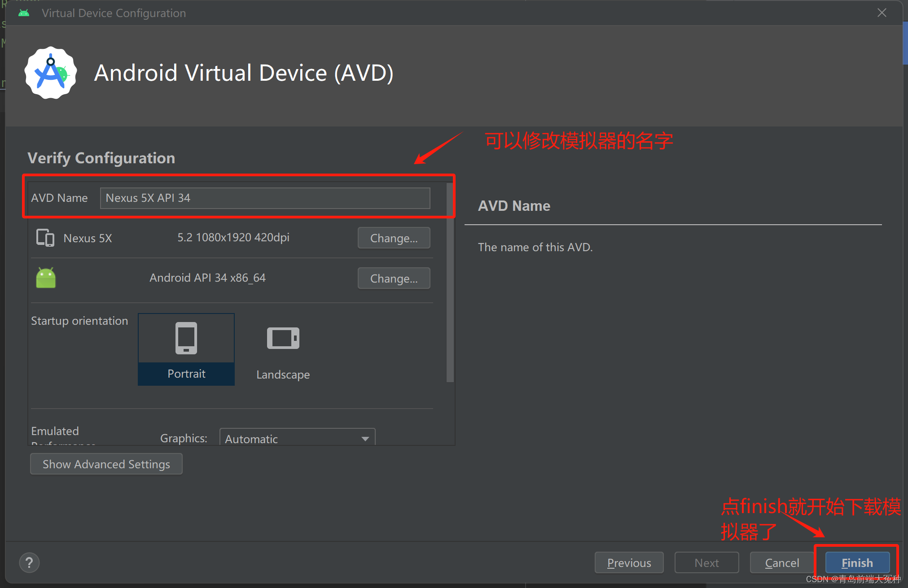This screenshot has width=908, height=588.
Task: Click the landscape phone icon
Action: [283, 338]
